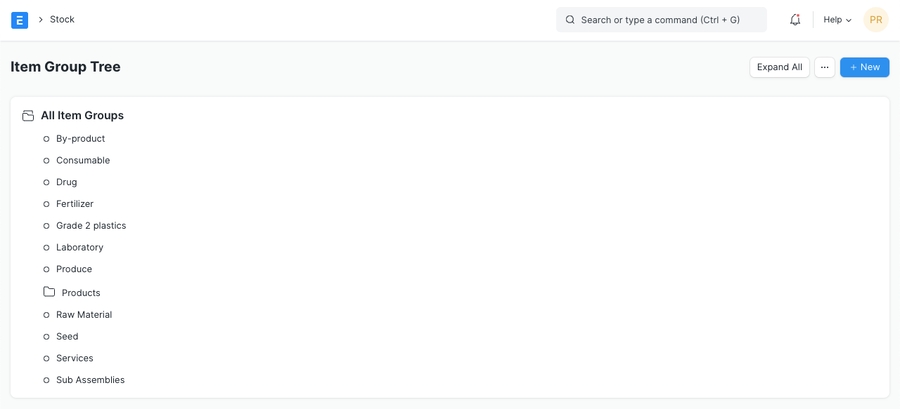
Task: Open the three-dots more options menu
Action: [x=824, y=67]
